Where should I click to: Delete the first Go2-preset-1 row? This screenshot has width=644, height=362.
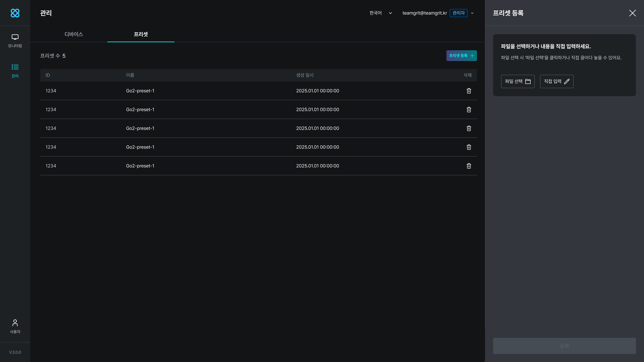point(469,91)
